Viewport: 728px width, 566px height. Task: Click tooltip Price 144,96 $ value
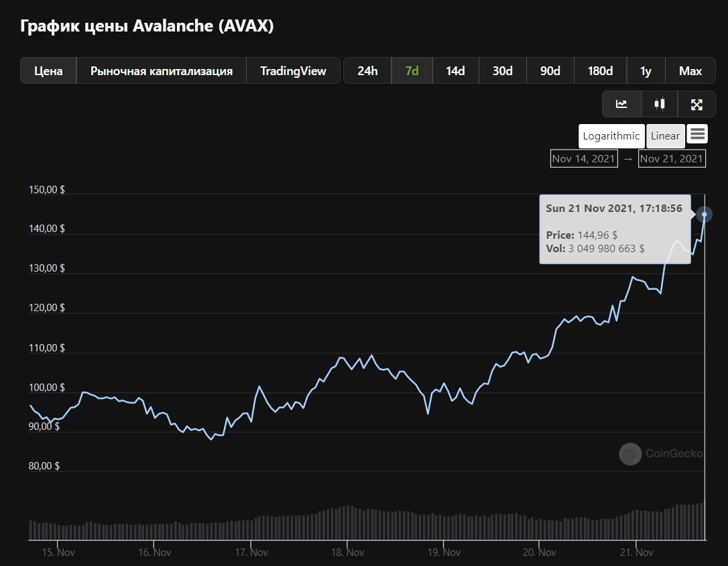pos(597,235)
